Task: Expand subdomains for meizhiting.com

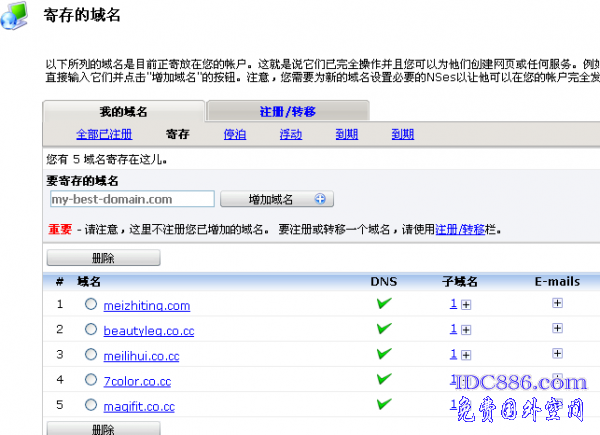Action: coord(466,304)
